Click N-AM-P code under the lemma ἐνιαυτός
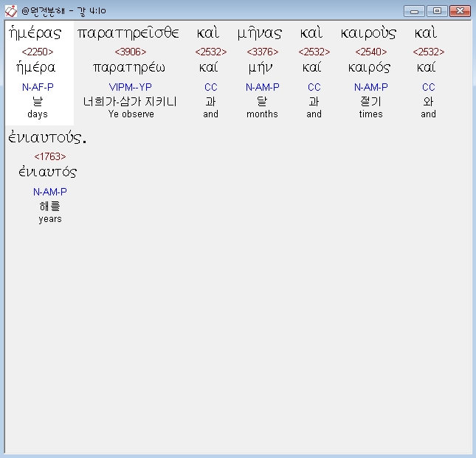Screen dimensions: 476x458 [x=50, y=192]
